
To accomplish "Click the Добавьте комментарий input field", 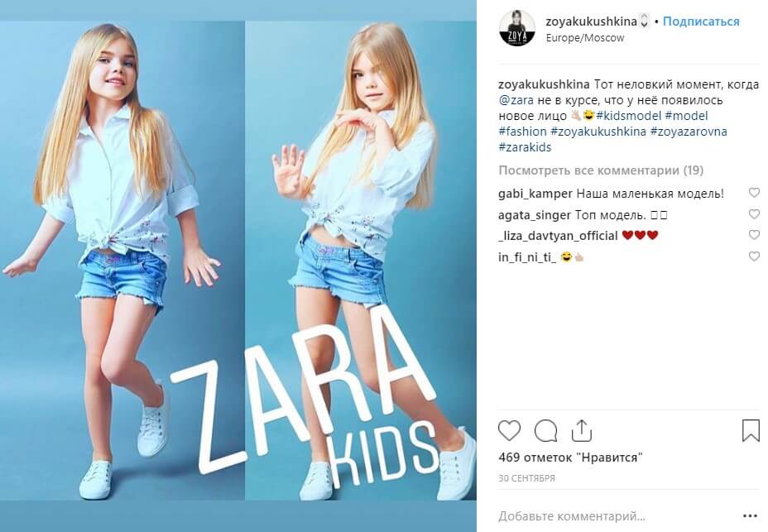I will tap(617, 515).
